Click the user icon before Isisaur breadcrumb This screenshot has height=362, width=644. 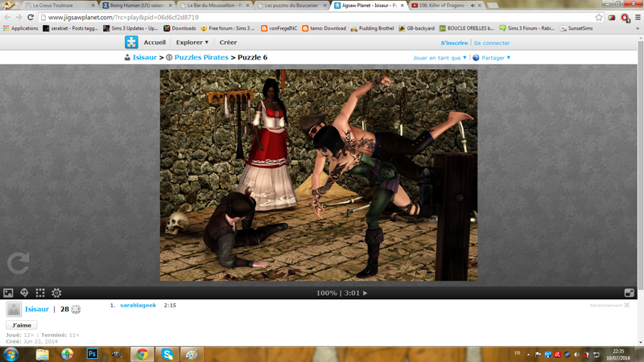[127, 57]
